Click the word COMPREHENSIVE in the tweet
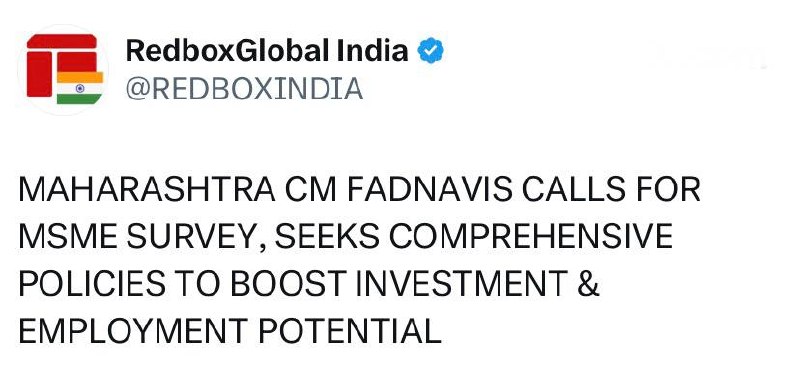800x367 pixels. coord(531,236)
